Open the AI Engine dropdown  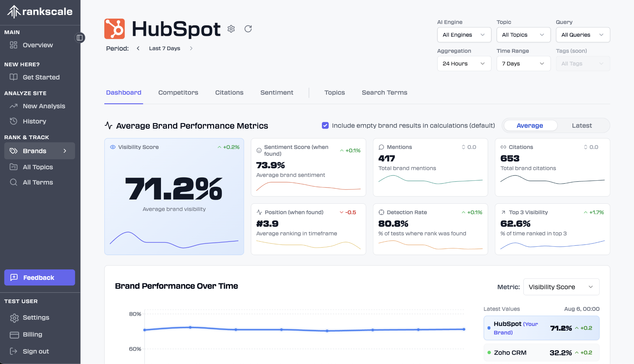464,35
